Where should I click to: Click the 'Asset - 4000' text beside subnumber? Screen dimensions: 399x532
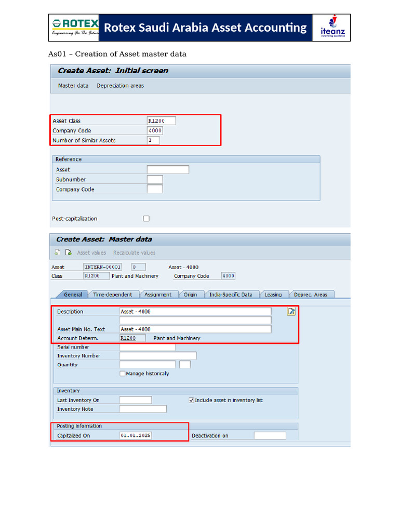point(183,268)
